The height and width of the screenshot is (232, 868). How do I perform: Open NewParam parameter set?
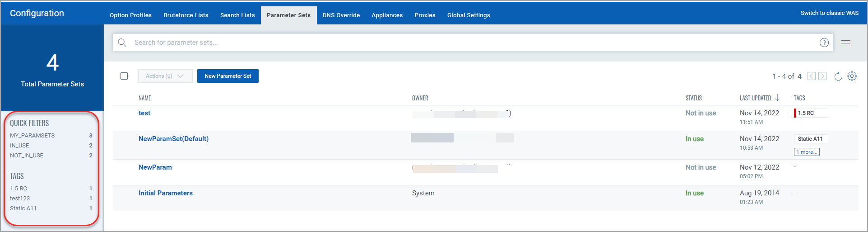pyautogui.click(x=155, y=167)
